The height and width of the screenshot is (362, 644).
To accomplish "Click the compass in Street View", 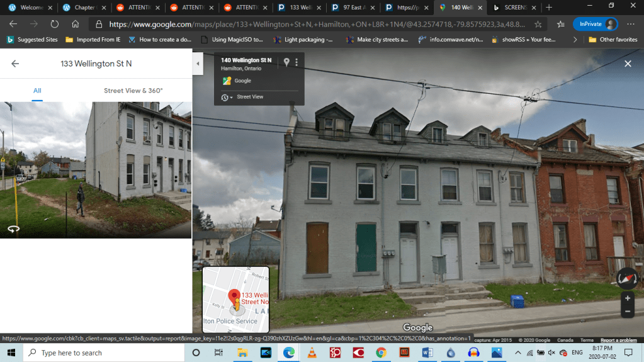I will (x=627, y=278).
